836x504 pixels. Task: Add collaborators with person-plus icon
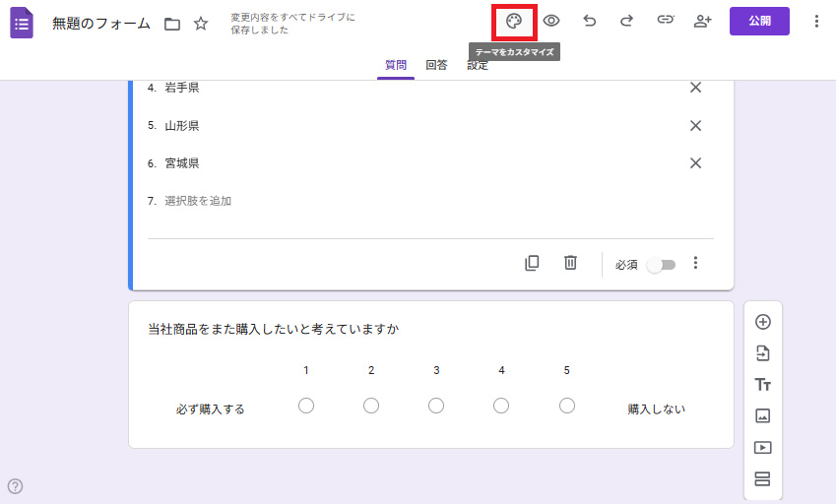click(x=702, y=21)
